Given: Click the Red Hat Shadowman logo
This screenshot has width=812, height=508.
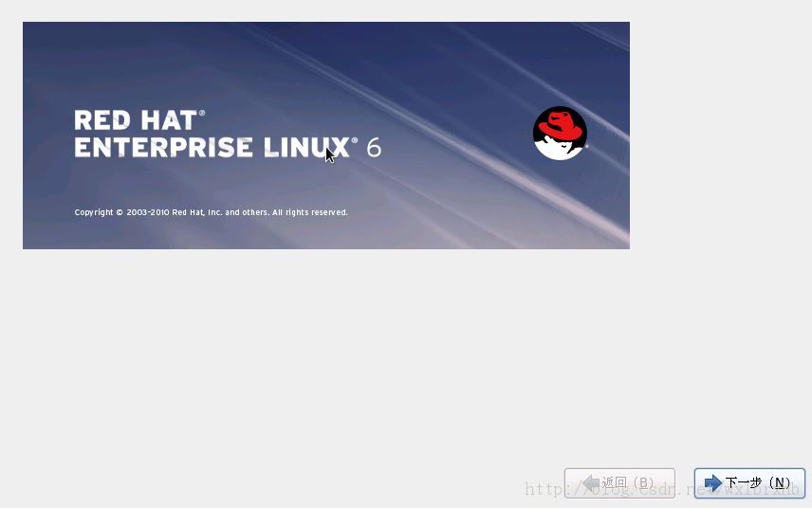Looking at the screenshot, I should 560,134.
